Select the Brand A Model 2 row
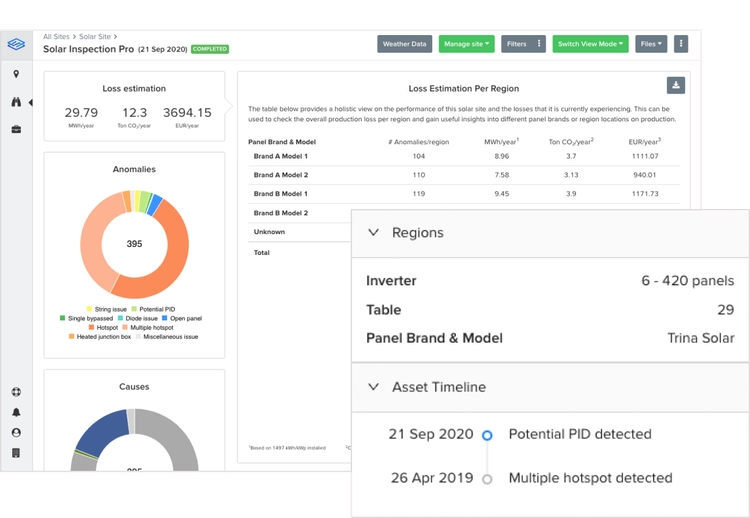 coord(463,175)
